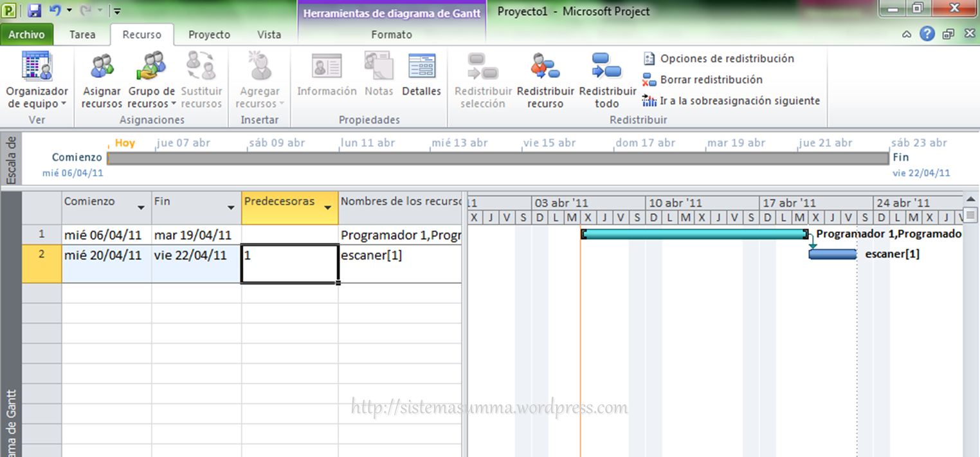Switch to the Tarea ribbon tab
The width and height of the screenshot is (980, 457).
click(x=82, y=35)
